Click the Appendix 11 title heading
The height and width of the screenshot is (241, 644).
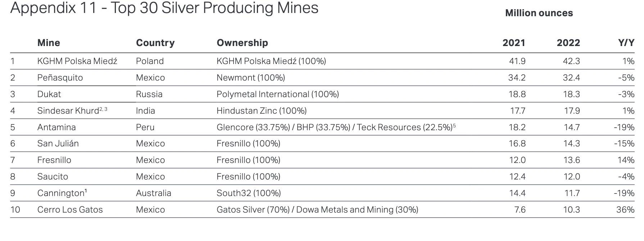(x=164, y=8)
